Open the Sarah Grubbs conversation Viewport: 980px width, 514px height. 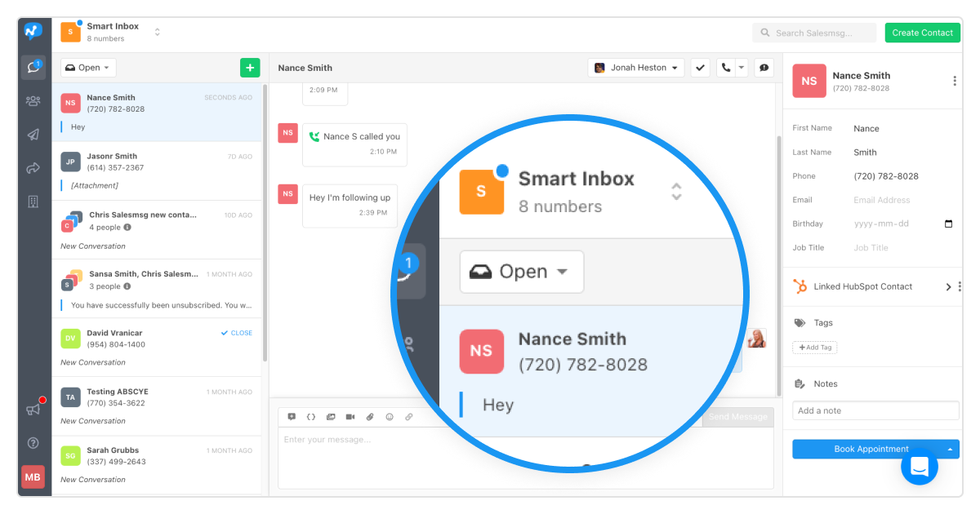click(157, 464)
